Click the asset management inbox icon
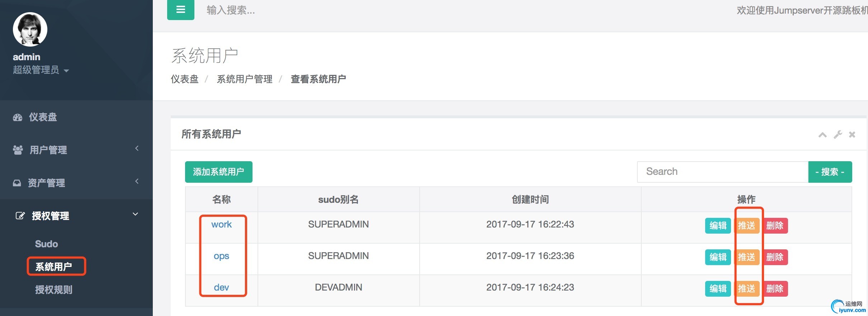Screen dimensions: 868x316 17,183
